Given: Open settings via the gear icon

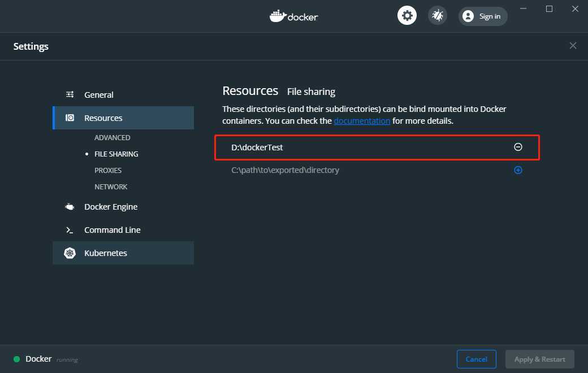Looking at the screenshot, I should tap(407, 16).
